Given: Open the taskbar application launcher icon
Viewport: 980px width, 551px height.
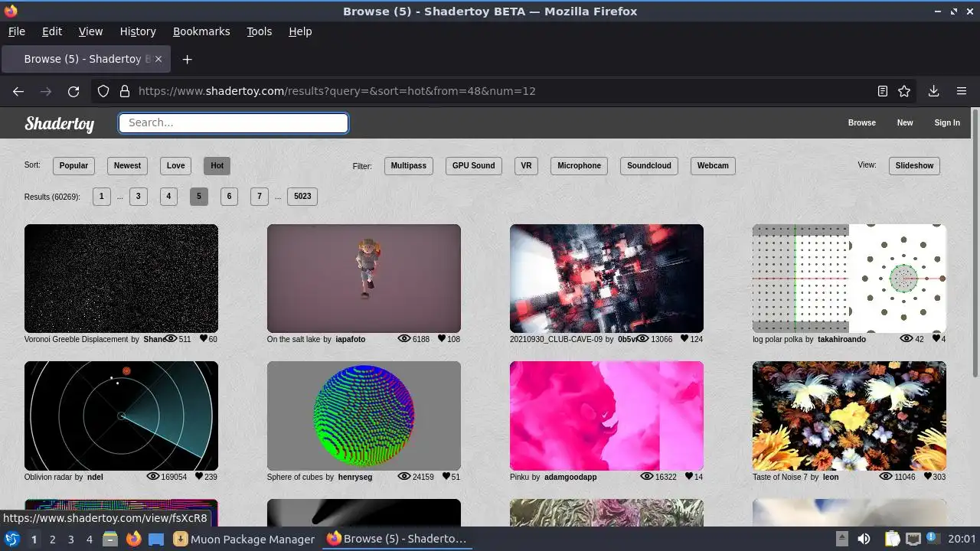Looking at the screenshot, I should click(11, 539).
